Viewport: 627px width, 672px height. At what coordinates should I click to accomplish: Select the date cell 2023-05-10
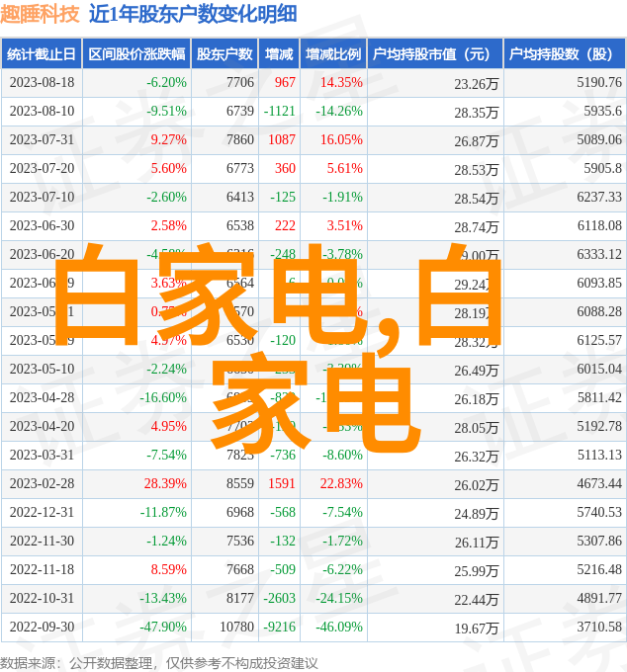42,369
